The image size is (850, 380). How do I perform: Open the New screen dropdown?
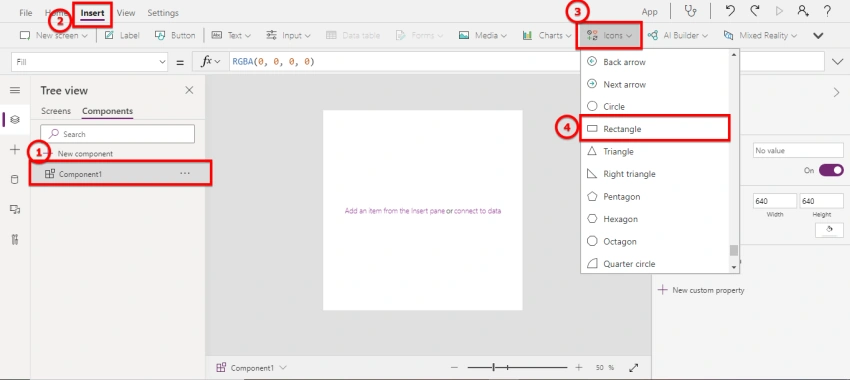click(x=54, y=35)
